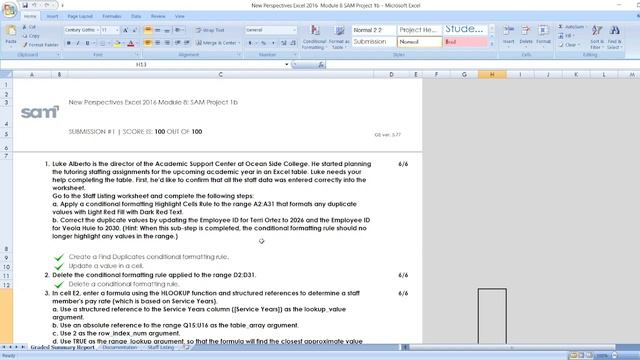Undo the last action
Viewport: 640px width, 360px height.
[x=35, y=5]
